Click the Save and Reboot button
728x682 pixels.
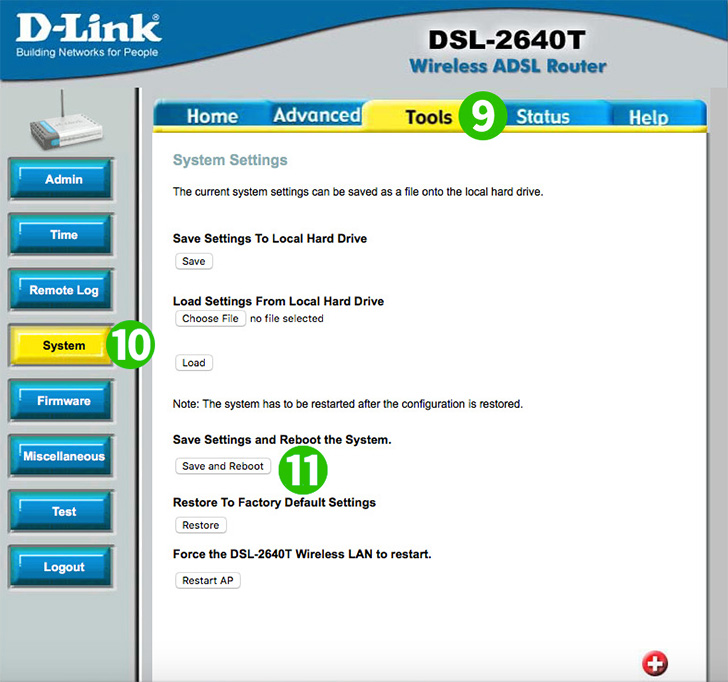coord(223,466)
